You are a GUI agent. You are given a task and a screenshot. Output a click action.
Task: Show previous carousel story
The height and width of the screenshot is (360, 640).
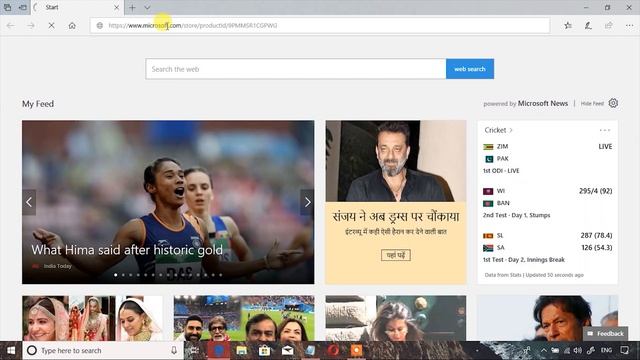(x=29, y=202)
